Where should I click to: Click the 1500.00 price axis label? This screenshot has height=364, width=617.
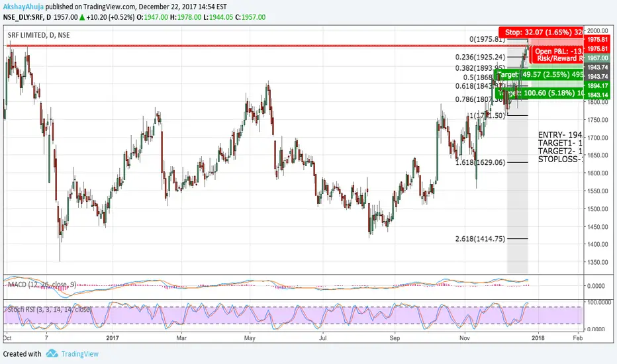(598, 209)
